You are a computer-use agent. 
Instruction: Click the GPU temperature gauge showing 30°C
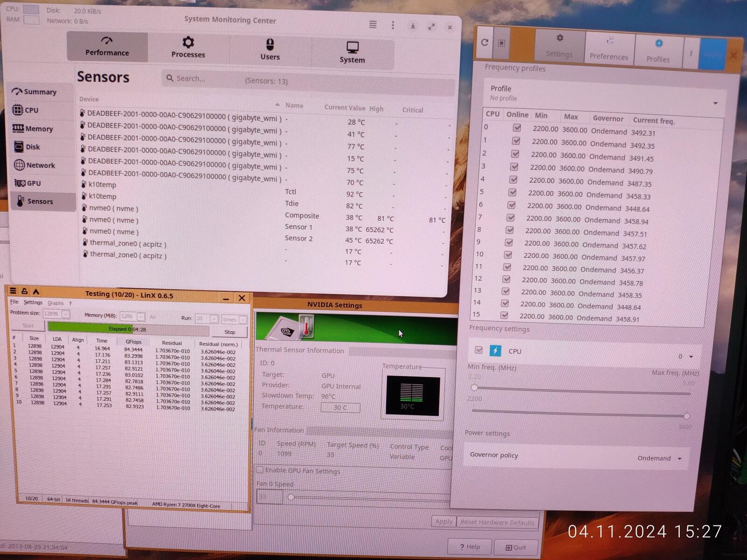point(412,396)
